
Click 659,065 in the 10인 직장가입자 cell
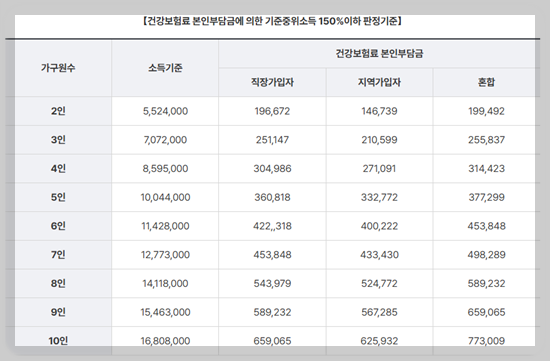272,341
